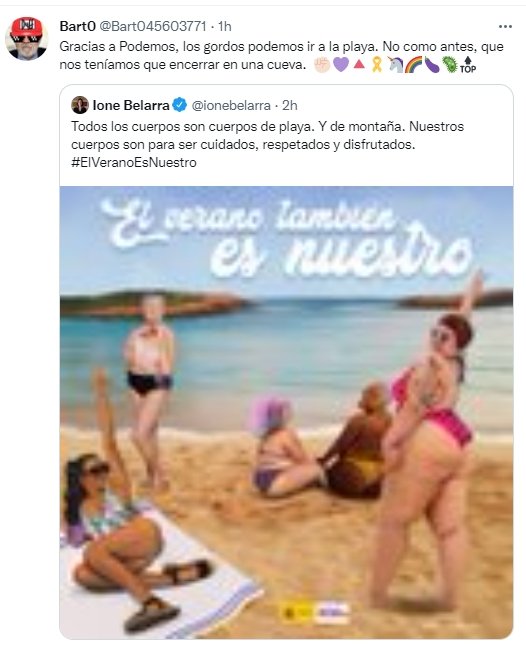526x645 pixels.
Task: Open the @ionebelarra handle
Action: click(232, 106)
